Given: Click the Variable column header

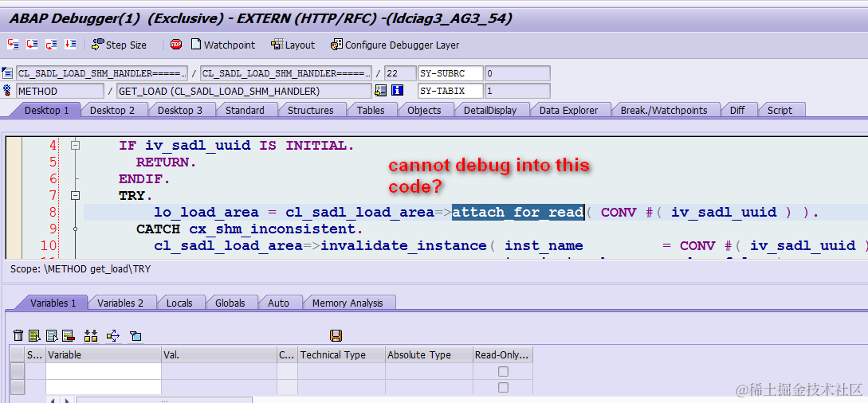Looking at the screenshot, I should point(104,355).
